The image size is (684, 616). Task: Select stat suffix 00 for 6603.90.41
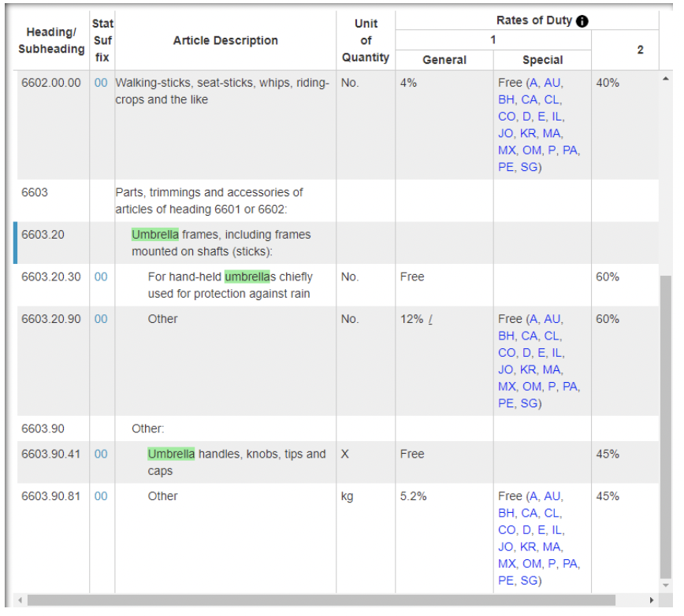101,454
